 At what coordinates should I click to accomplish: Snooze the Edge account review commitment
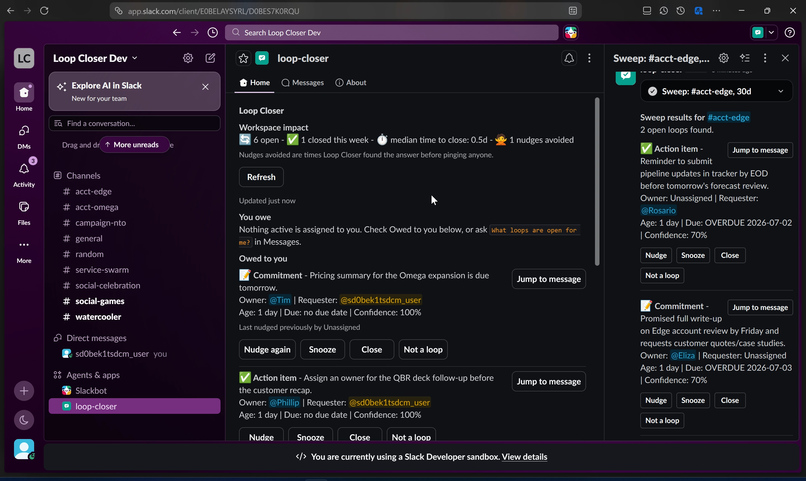point(693,400)
